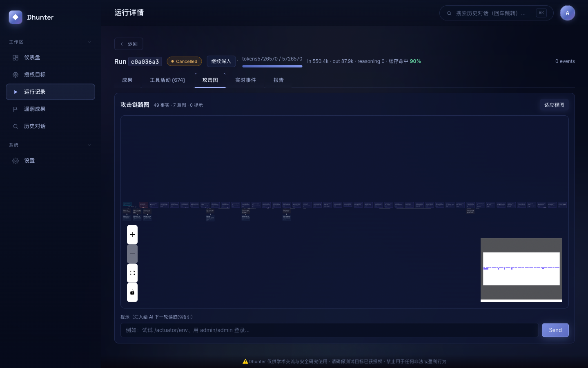This screenshot has height=368, width=588.
Task: Open the user avatar A
Action: pos(568,13)
